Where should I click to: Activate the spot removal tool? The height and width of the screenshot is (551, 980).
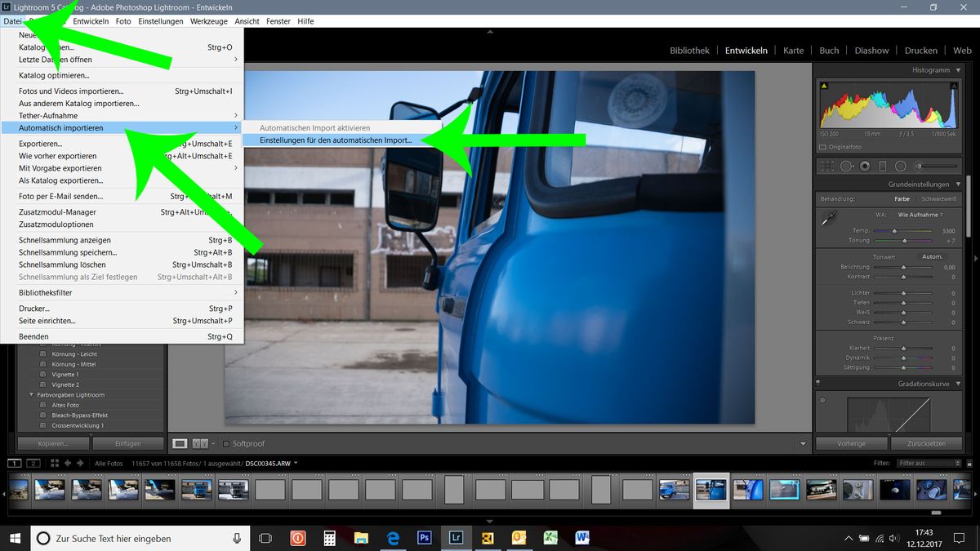point(846,166)
